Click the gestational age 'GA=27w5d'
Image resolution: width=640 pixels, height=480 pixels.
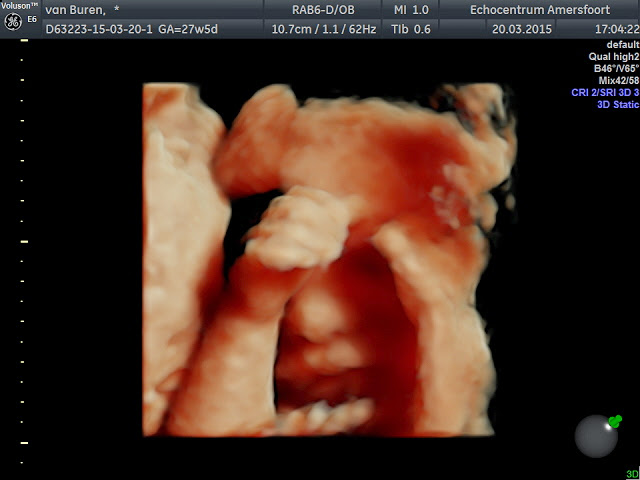pos(188,29)
